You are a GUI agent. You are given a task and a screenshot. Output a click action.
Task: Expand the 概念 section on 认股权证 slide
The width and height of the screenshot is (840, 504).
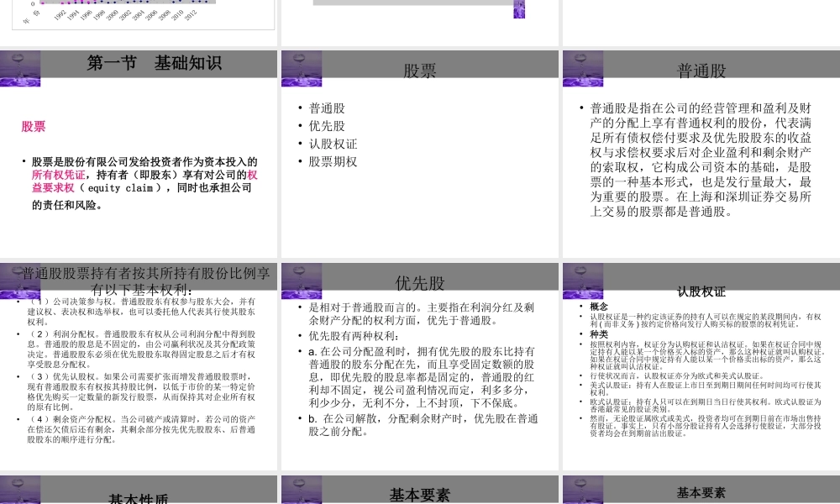(598, 307)
